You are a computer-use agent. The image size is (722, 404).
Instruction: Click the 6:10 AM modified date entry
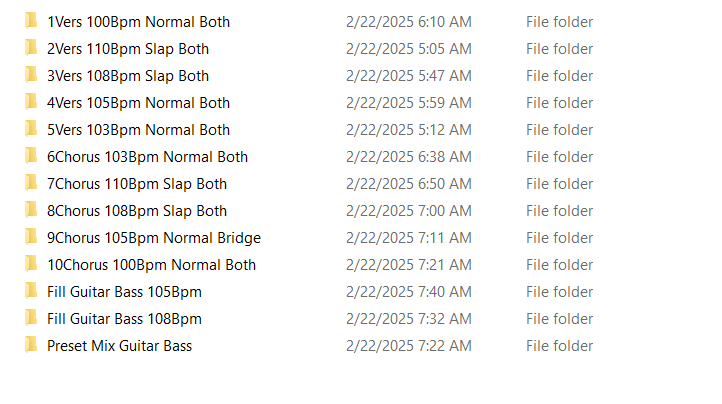pos(408,22)
